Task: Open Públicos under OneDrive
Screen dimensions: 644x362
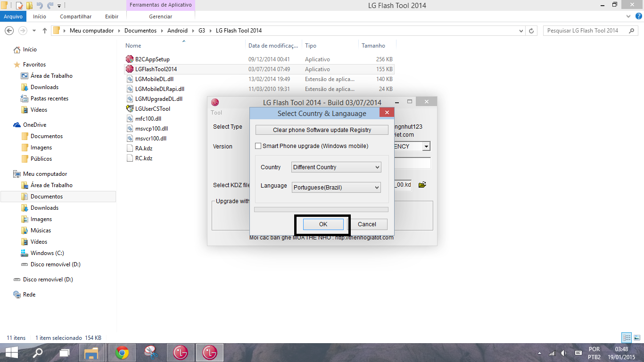Action: [41, 159]
